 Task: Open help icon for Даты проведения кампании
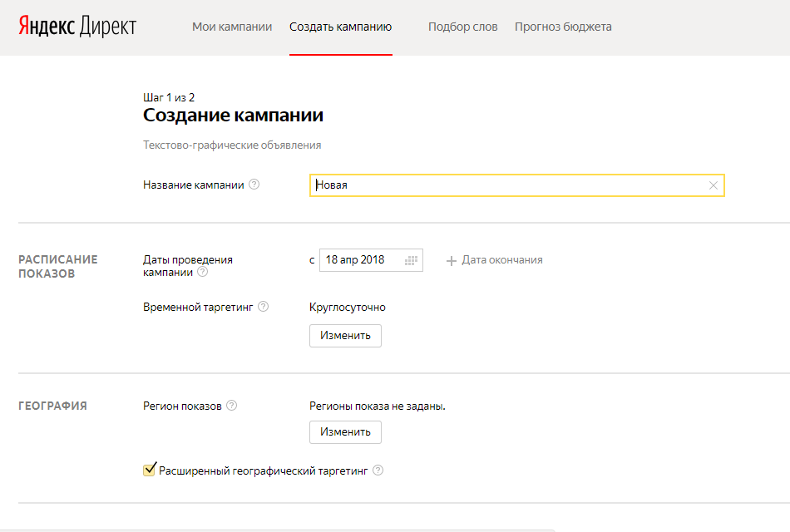click(202, 272)
